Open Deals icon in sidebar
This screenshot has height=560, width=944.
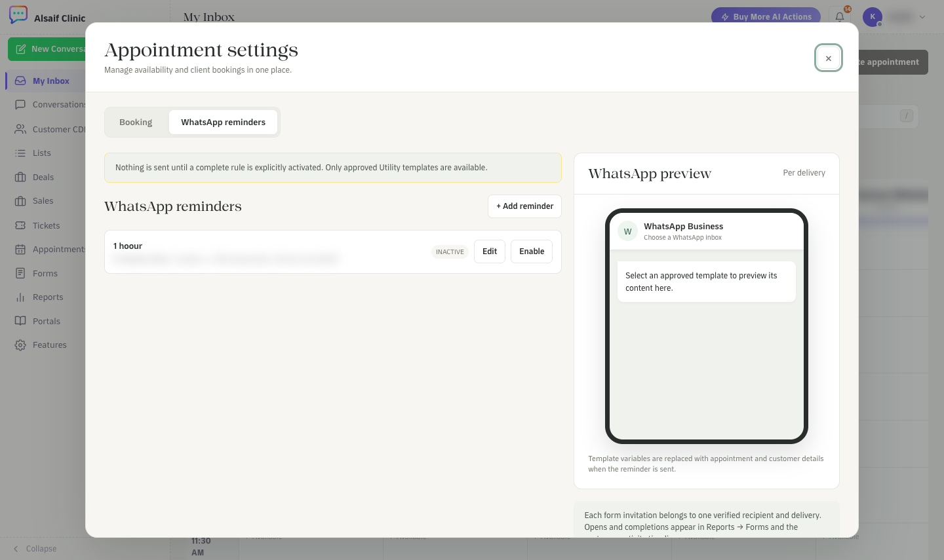pos(20,177)
